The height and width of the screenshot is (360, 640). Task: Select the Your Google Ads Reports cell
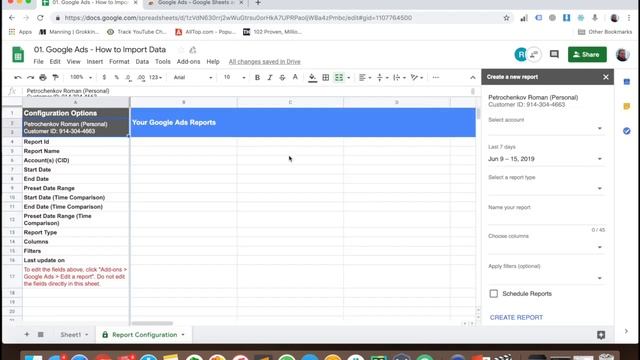pyautogui.click(x=303, y=122)
